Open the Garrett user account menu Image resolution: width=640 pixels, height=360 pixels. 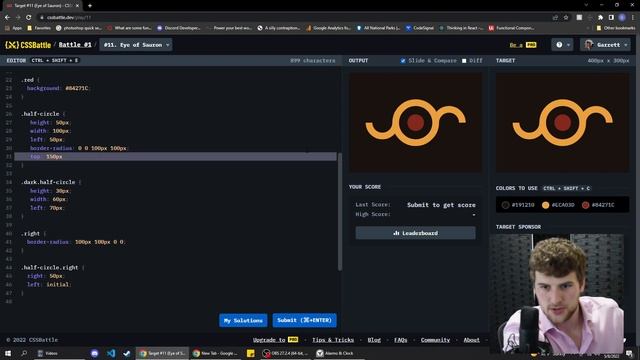tap(605, 45)
